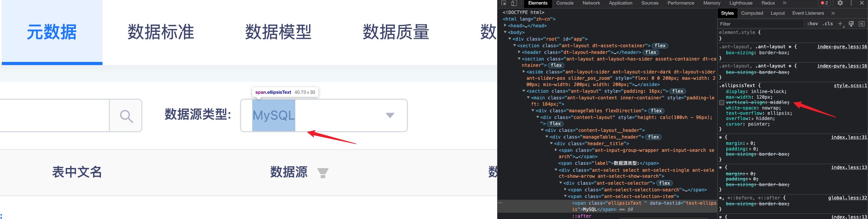Viewport: 868px width, 219px height.
Task: Open the first index-pure.less:16 link
Action: 842,47
